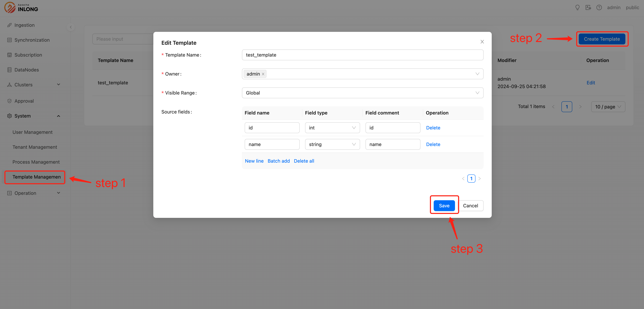Viewport: 644px width, 309px height.
Task: Select the Ingestion plug icon in sidebar
Action: [x=9, y=25]
